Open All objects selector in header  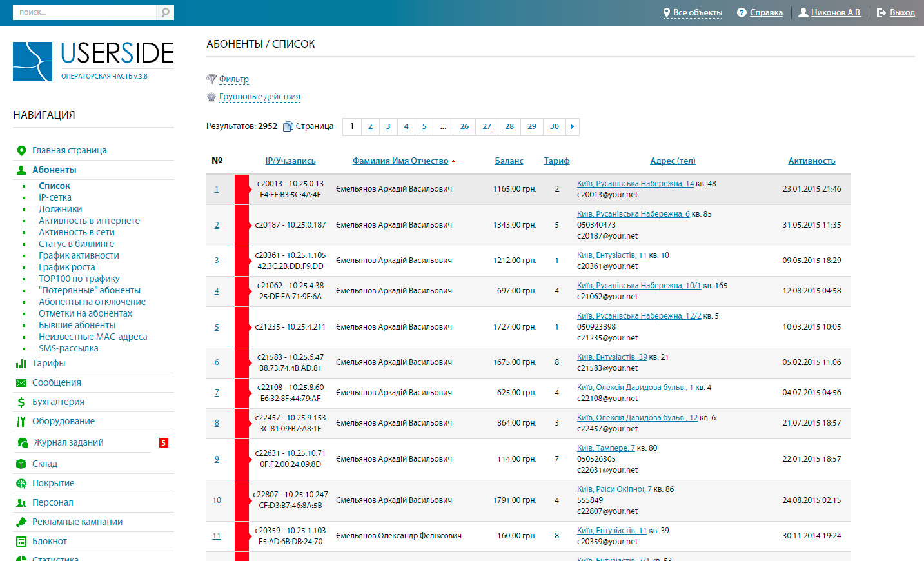[697, 13]
